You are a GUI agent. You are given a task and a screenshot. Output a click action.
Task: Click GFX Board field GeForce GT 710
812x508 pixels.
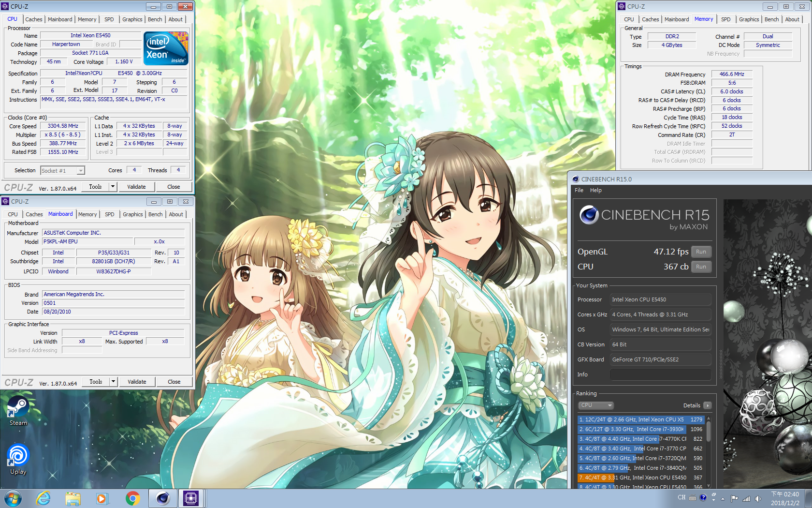(660, 359)
